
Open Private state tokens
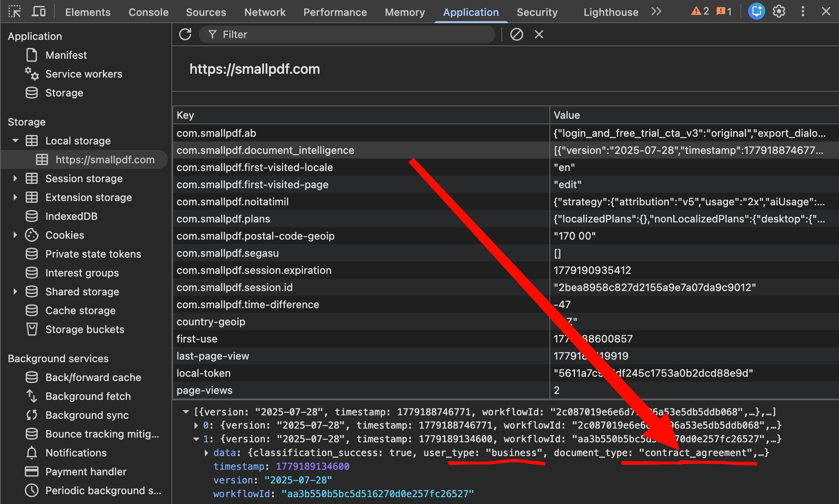coord(93,254)
